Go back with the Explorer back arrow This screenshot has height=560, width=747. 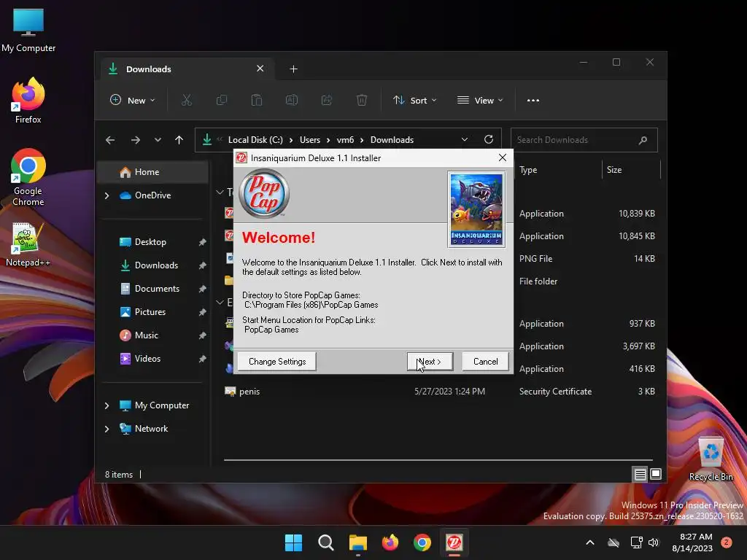click(x=110, y=140)
